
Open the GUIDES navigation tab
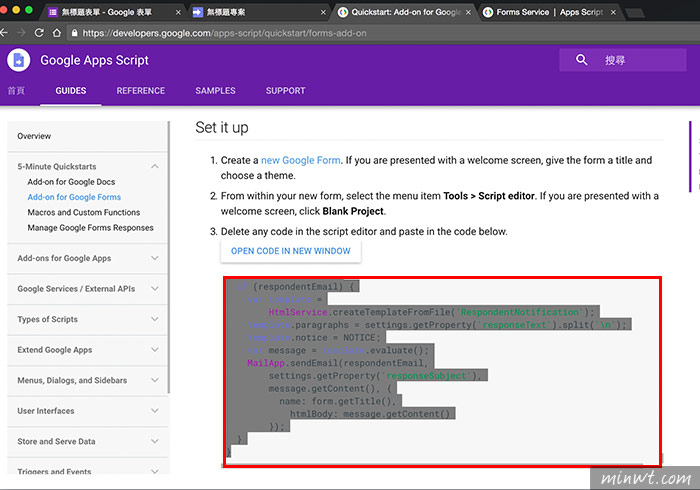coord(71,91)
